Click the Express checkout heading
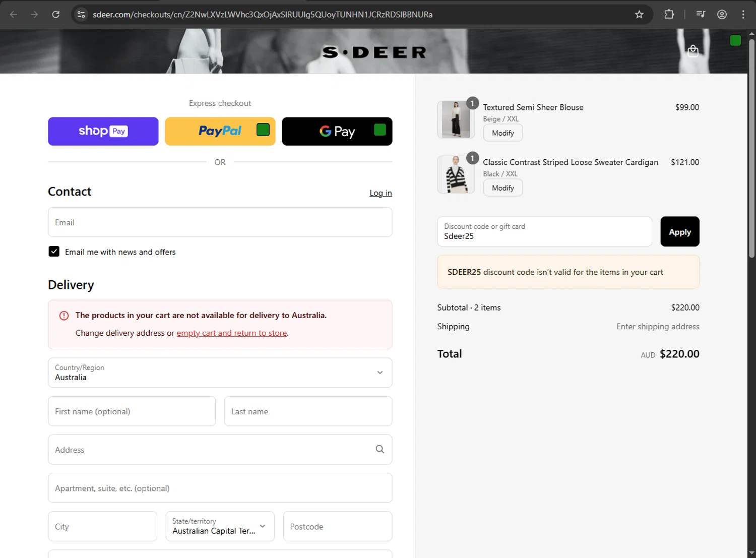 click(x=220, y=103)
